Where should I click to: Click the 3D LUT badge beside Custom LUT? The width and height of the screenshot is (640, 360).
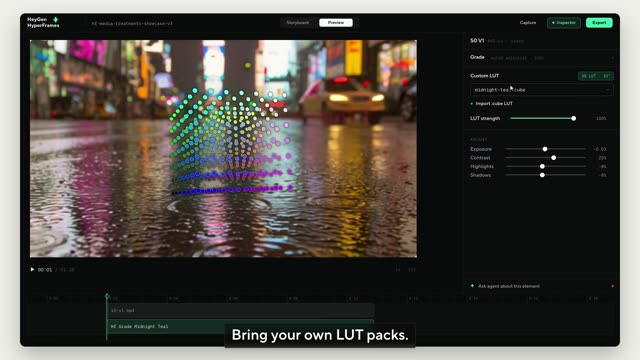[595, 76]
